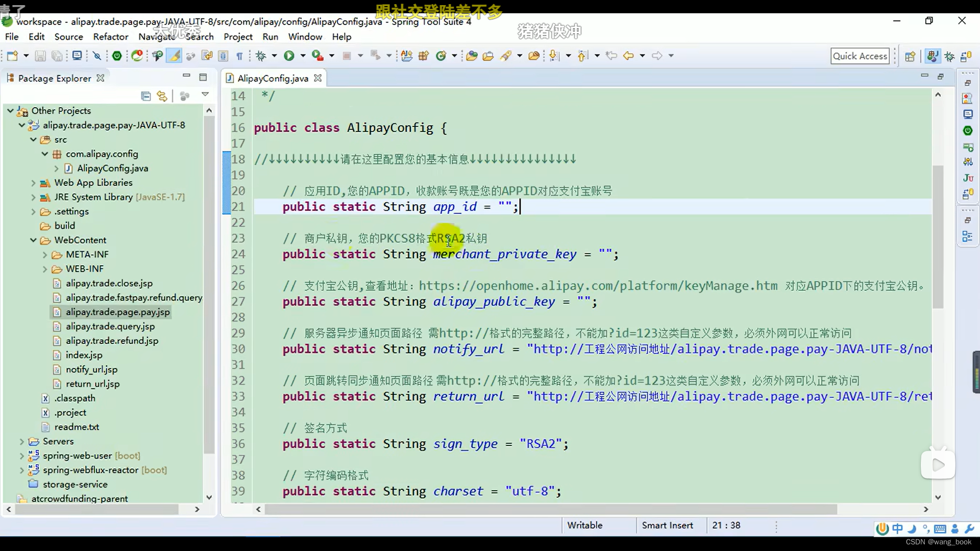This screenshot has height=551, width=980.
Task: Open the Back history dropdown arrow
Action: 642,56
